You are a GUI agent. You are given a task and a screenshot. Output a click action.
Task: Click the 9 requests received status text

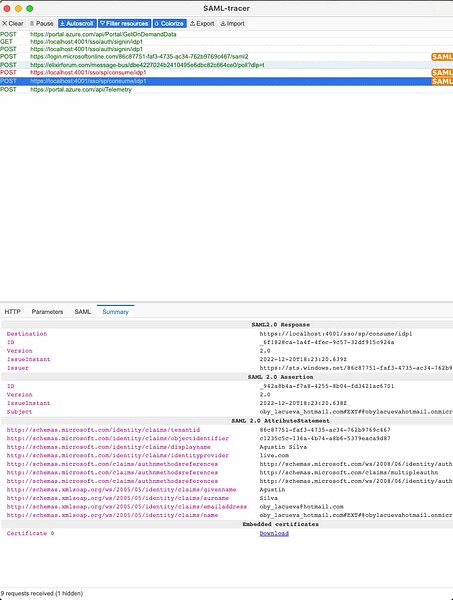pos(42,593)
